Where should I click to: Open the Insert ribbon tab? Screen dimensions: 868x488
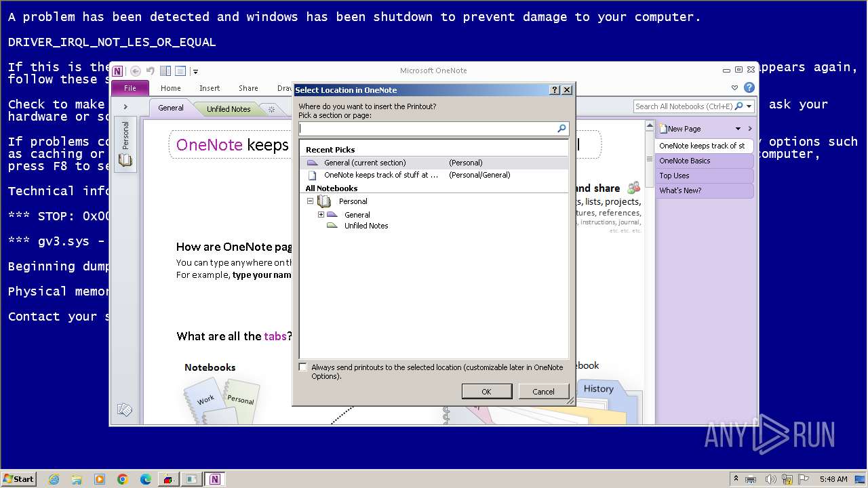click(210, 88)
